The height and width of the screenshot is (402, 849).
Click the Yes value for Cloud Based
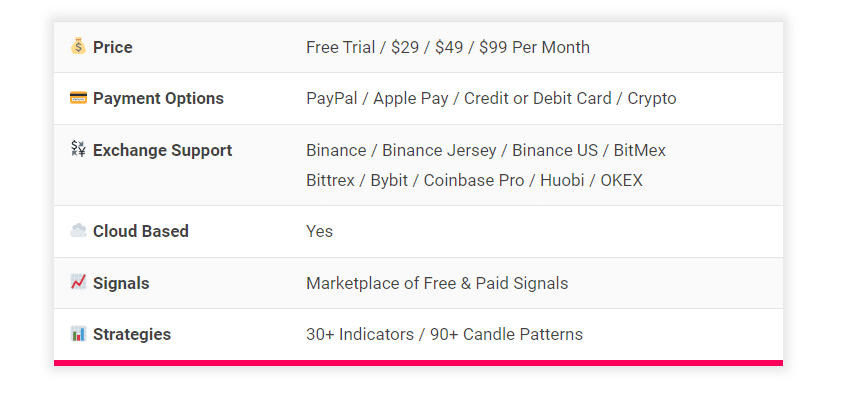tap(319, 232)
